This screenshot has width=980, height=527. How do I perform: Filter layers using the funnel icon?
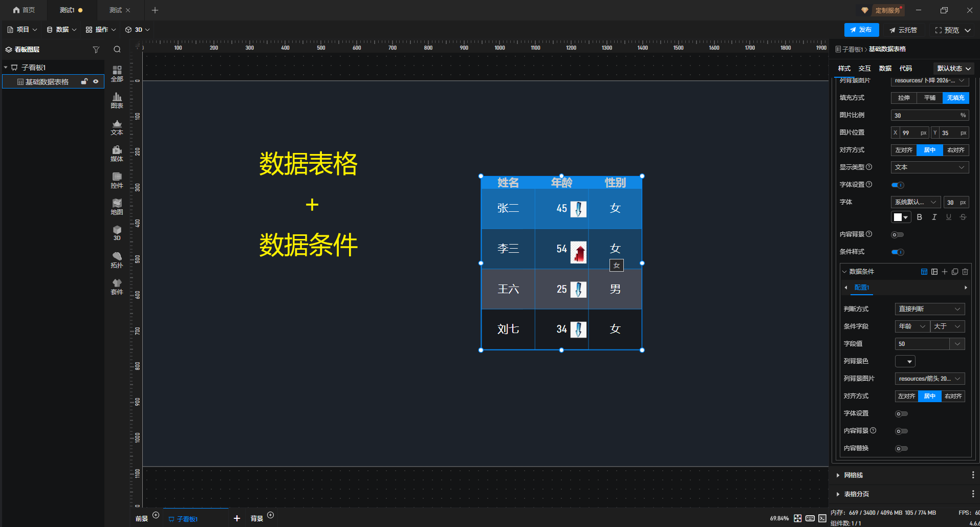(x=96, y=50)
